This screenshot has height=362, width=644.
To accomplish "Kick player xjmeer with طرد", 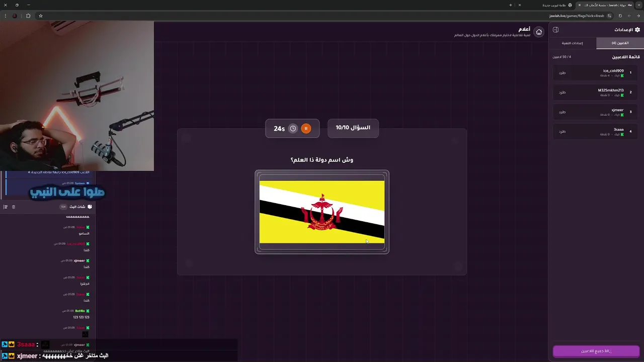I will coord(562,112).
